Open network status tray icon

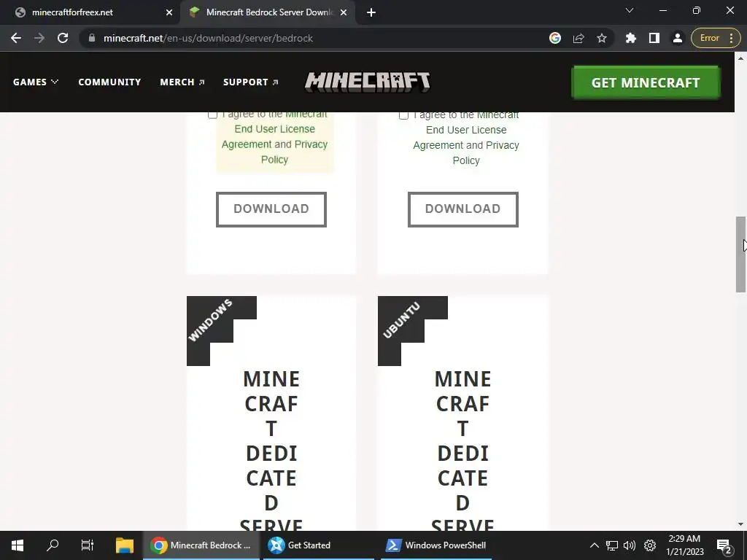[x=612, y=545]
